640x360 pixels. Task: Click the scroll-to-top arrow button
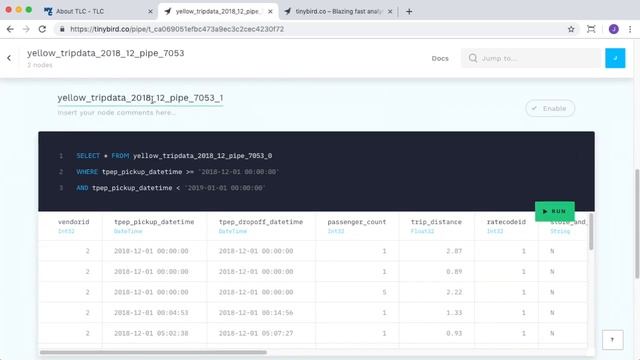613,340
